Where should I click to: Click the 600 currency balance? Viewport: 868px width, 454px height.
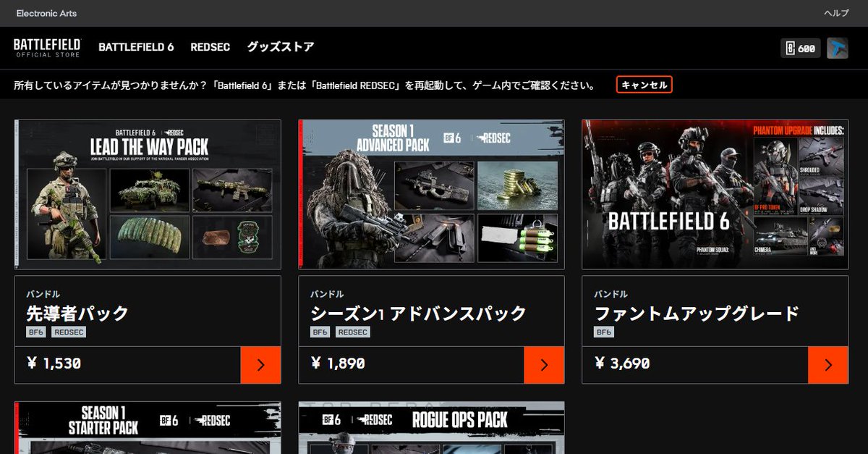pyautogui.click(x=801, y=49)
